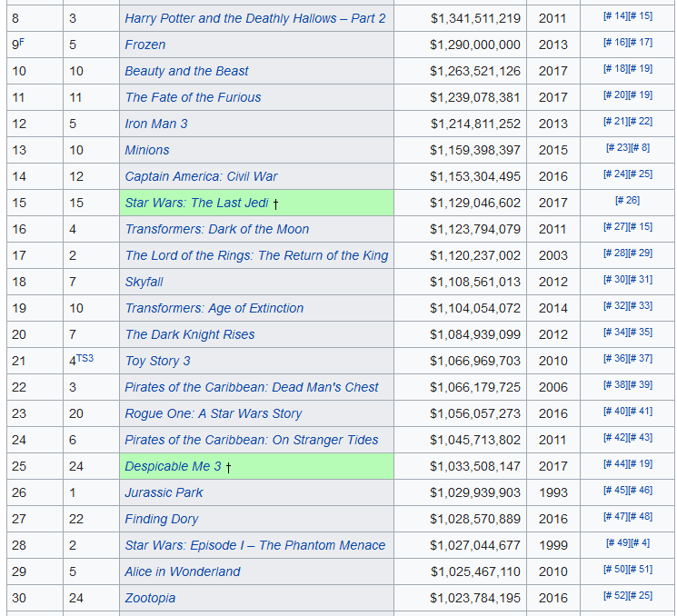Image resolution: width=677 pixels, height=616 pixels.
Task: Open the Despicable Me 3 link
Action: 173,466
